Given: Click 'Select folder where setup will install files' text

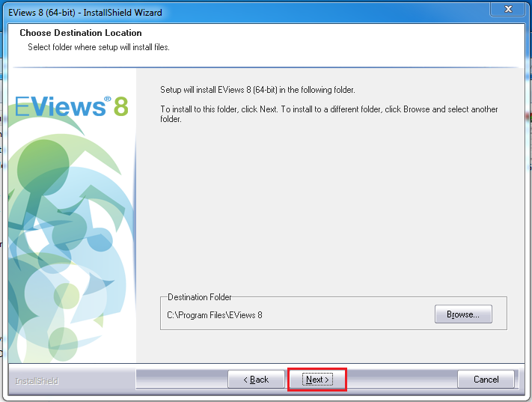Looking at the screenshot, I should click(x=98, y=47).
